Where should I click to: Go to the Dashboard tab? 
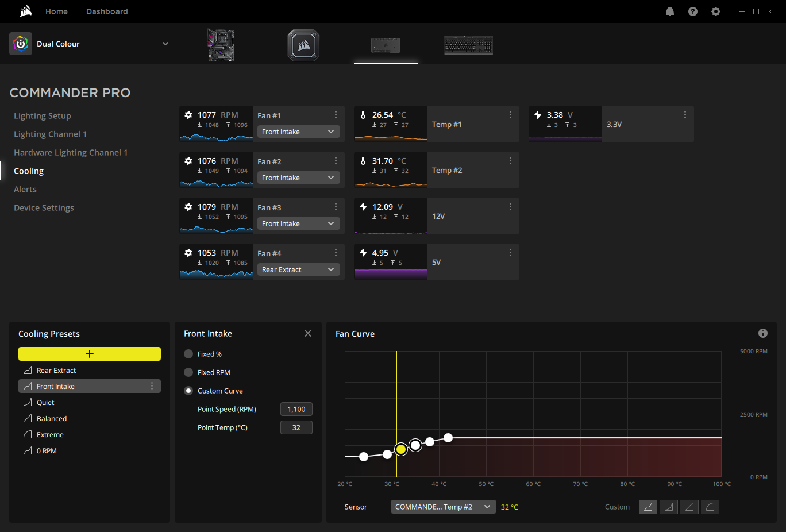coord(107,11)
